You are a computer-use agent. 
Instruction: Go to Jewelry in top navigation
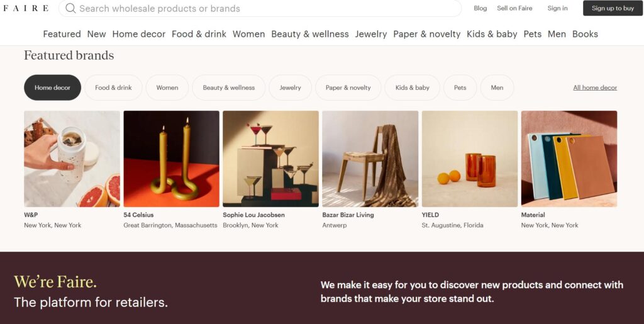(x=370, y=34)
